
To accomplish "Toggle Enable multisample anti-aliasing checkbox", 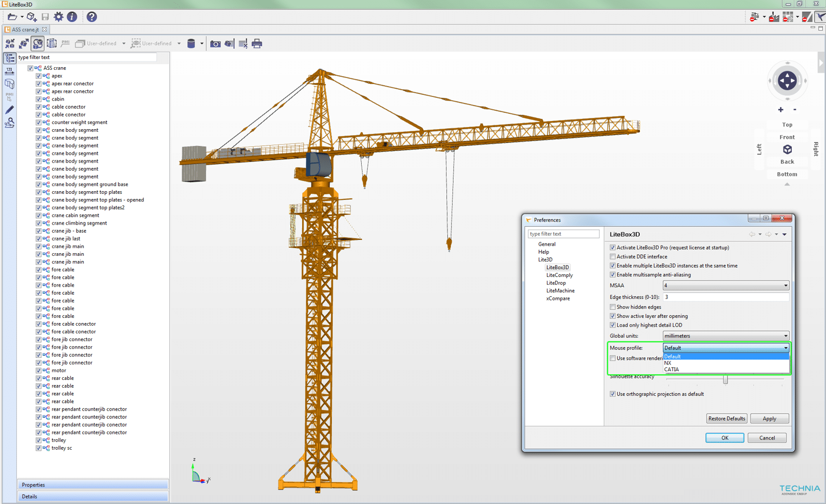I will (613, 275).
